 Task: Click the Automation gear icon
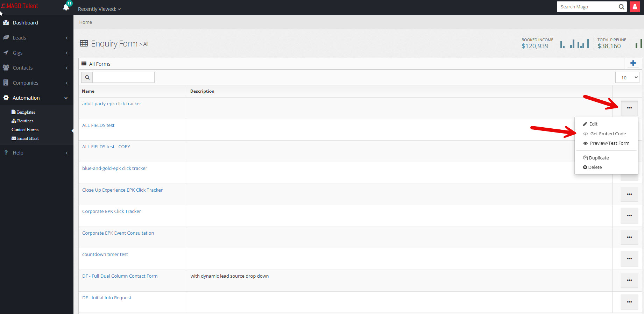point(6,98)
